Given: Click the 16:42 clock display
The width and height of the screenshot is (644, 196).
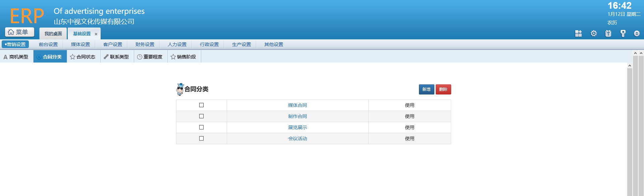Looking at the screenshot, I should click(x=620, y=6).
